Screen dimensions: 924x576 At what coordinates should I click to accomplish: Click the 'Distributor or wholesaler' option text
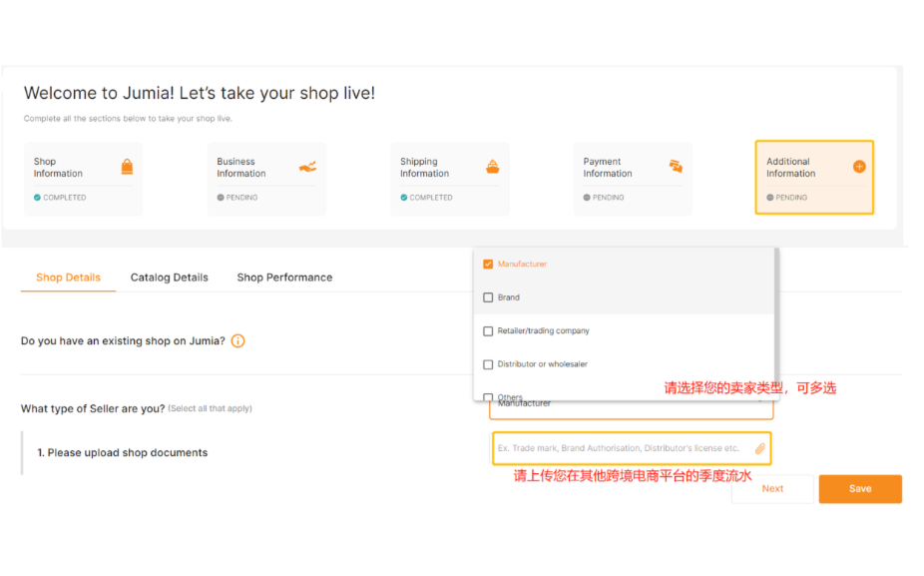point(543,364)
